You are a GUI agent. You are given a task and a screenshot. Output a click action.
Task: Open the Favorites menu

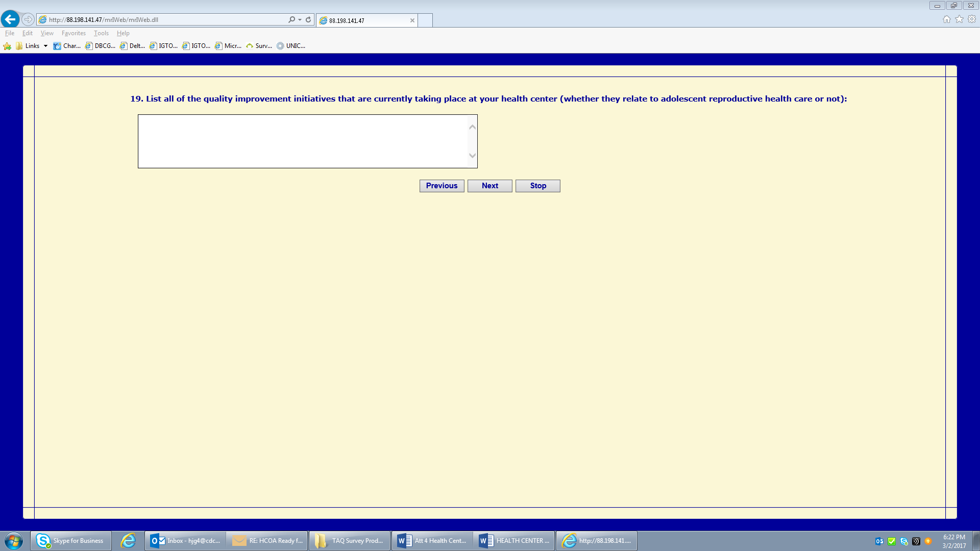pos(73,33)
